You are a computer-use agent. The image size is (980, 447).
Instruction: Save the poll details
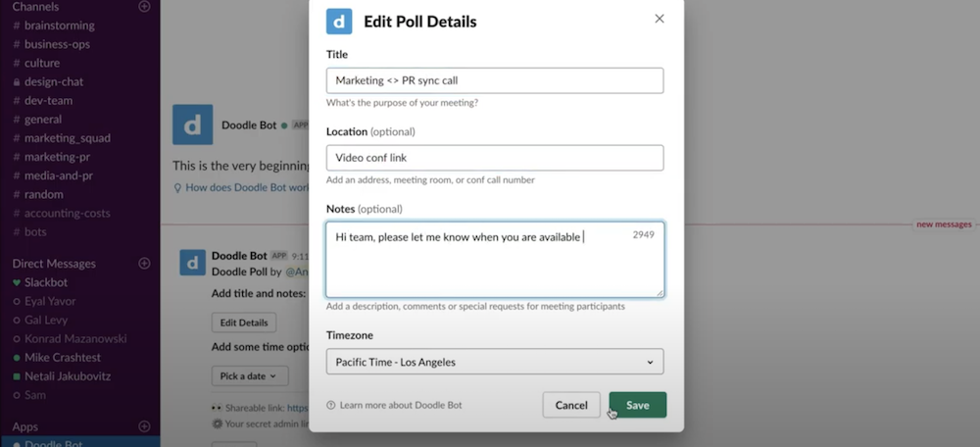638,405
